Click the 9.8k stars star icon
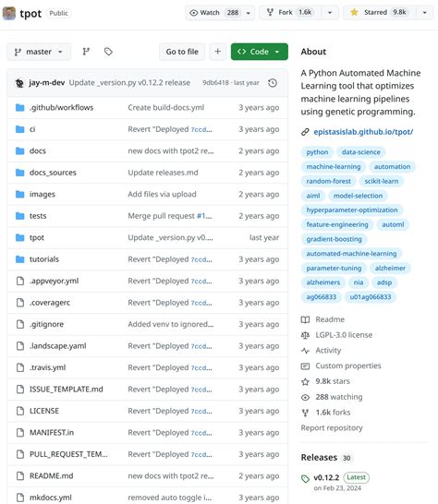This screenshot has height=504, width=438. pos(305,381)
